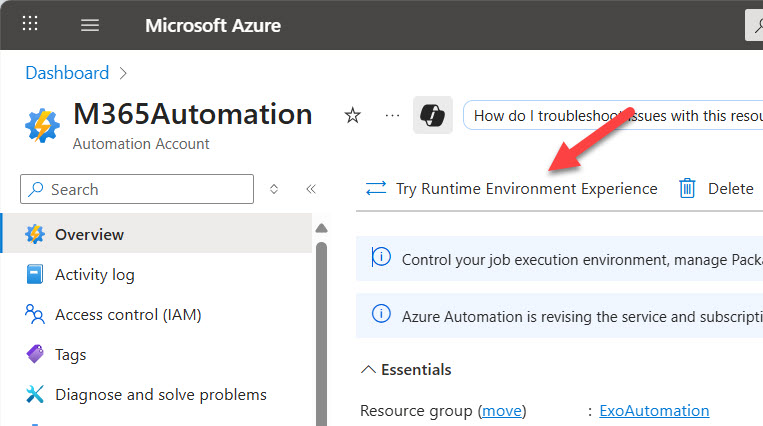
Task: Click the Access control people icon
Action: tap(35, 314)
